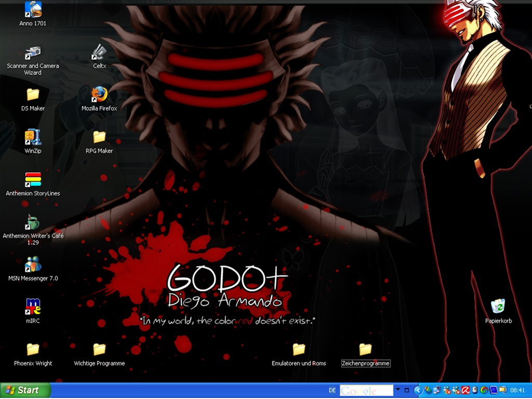
Task: Select the Emulatoren und Roms folder
Action: pyautogui.click(x=299, y=354)
